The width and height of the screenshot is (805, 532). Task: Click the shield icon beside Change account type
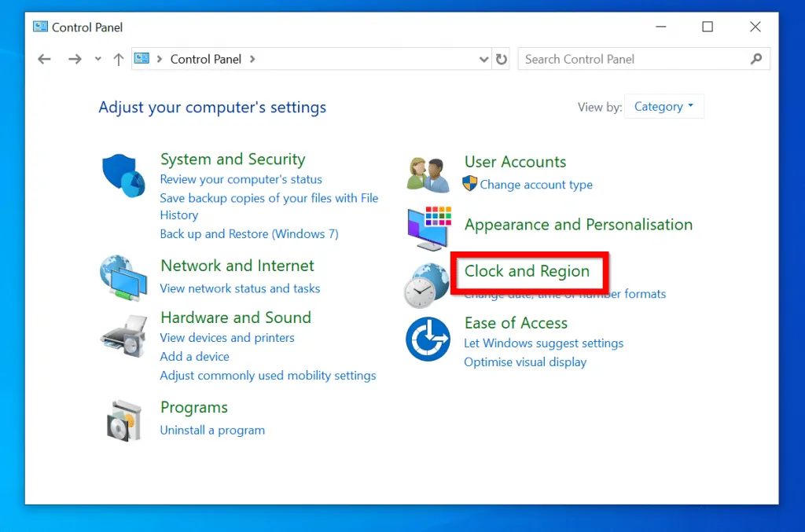click(x=470, y=183)
